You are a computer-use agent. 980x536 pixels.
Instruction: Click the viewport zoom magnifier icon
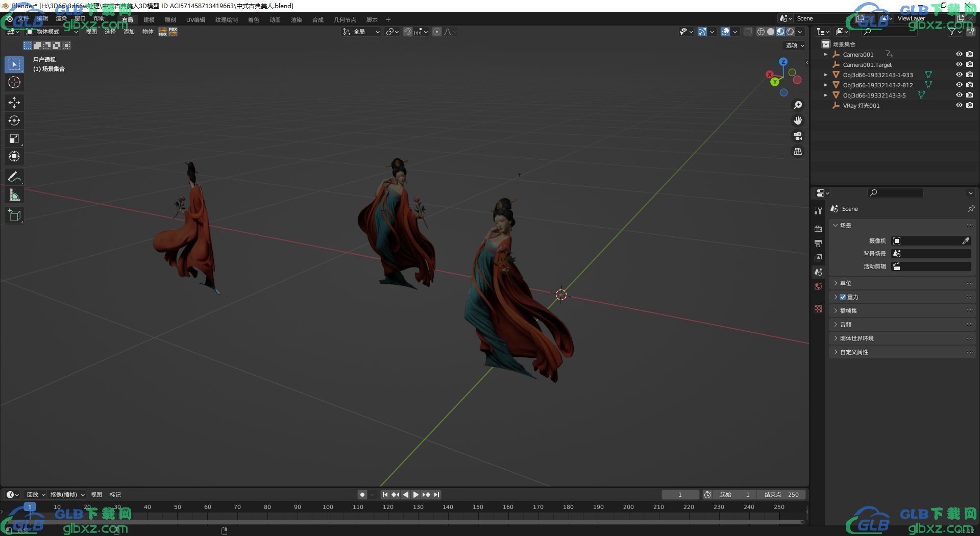(797, 105)
